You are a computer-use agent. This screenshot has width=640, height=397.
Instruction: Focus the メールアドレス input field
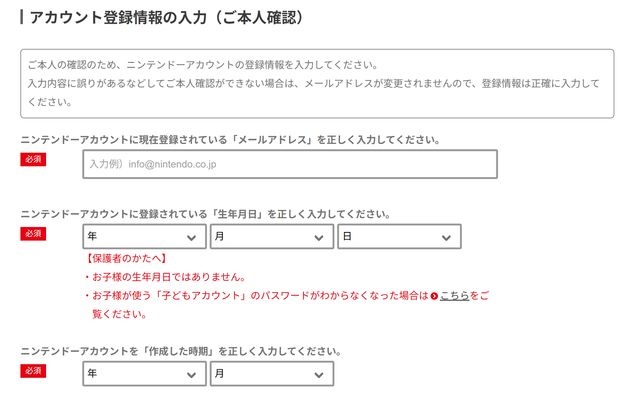pos(290,164)
